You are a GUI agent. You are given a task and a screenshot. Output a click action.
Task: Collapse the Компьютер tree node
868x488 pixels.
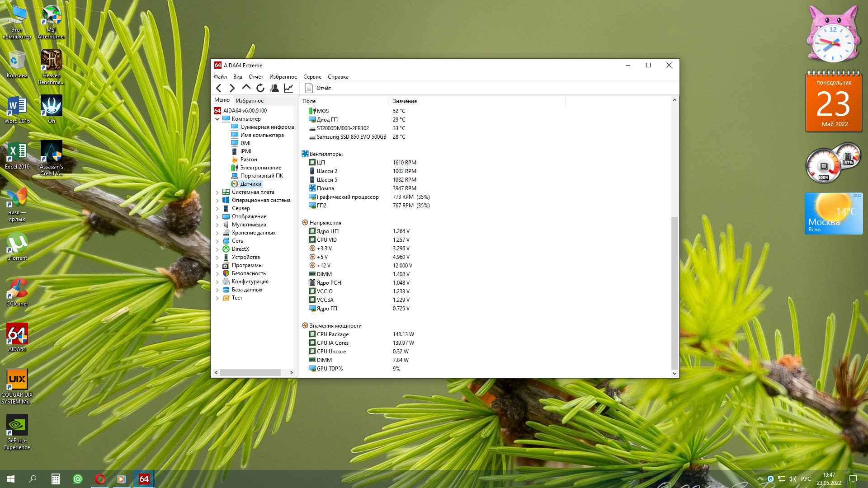tap(217, 119)
